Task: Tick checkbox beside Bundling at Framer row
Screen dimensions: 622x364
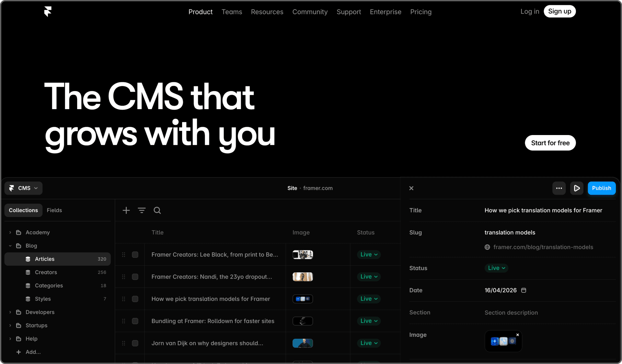Action: tap(135, 321)
